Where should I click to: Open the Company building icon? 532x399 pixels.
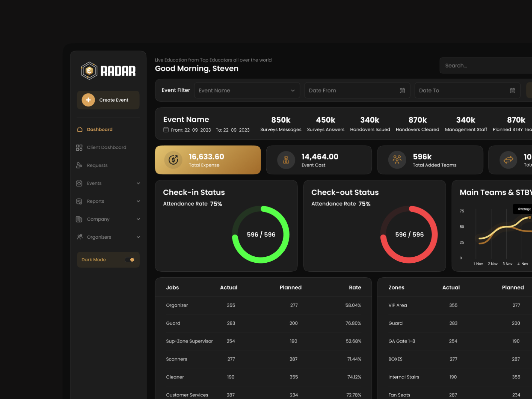[79, 219]
